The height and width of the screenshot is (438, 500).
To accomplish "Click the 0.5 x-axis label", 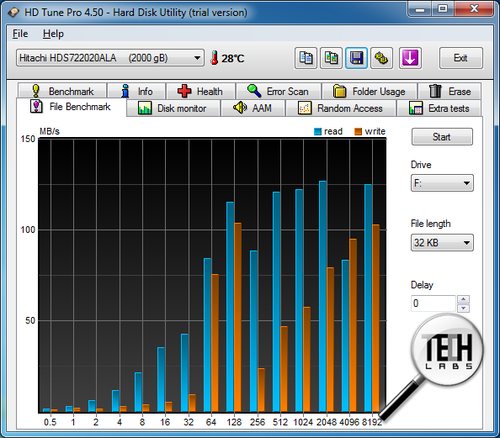I will (x=50, y=422).
